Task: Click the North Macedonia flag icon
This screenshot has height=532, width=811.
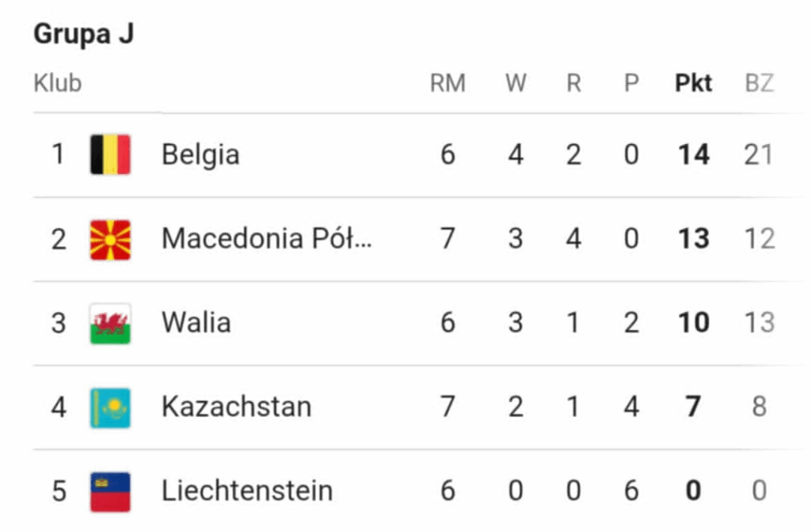Action: pos(110,239)
